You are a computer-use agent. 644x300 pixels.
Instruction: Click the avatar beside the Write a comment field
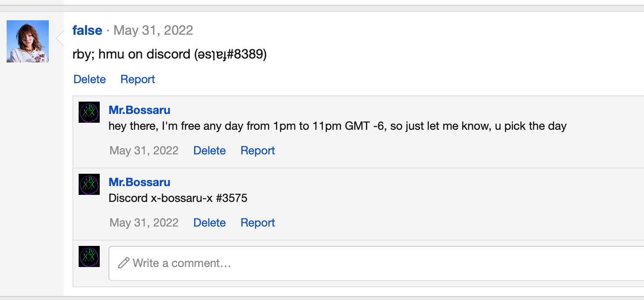pyautogui.click(x=89, y=256)
